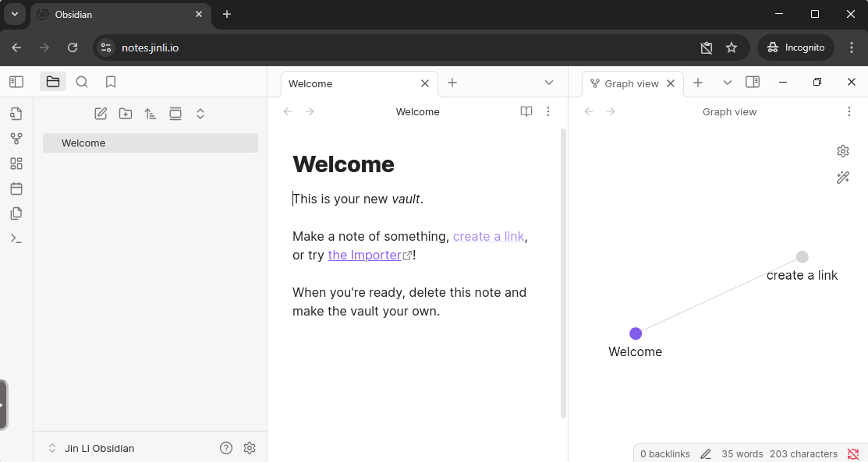Viewport: 868px width, 462px height.
Task: Open tab list dropdown in Graph pane
Action: coord(728,83)
